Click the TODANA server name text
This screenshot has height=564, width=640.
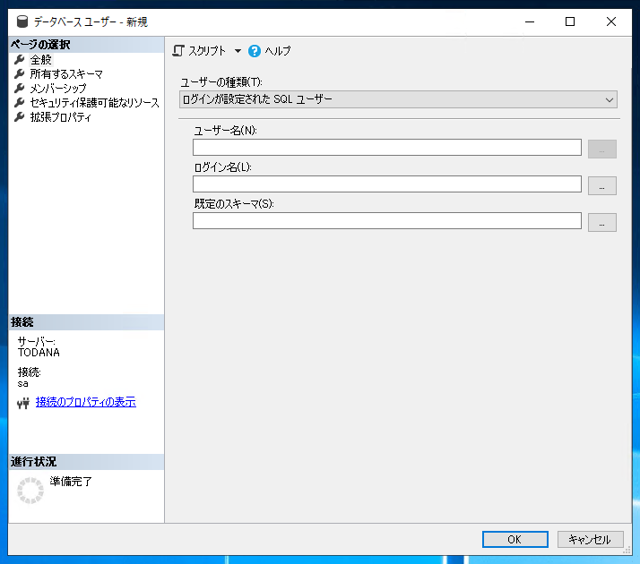[x=39, y=353]
